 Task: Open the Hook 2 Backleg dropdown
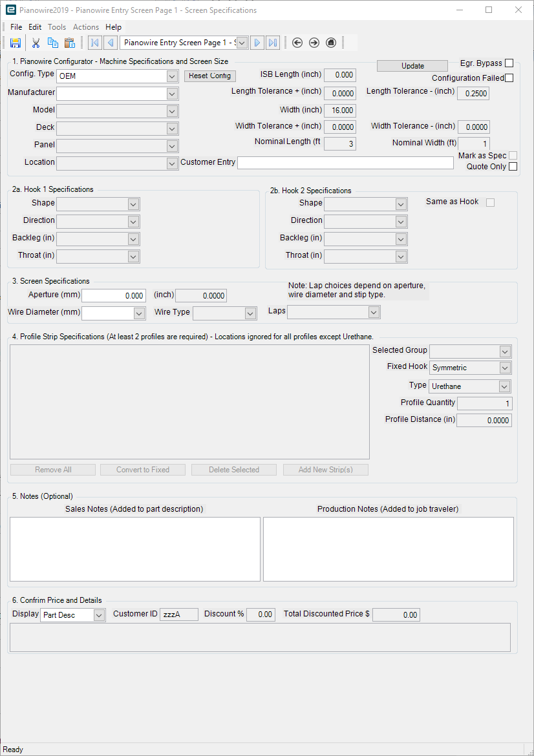tap(401, 239)
